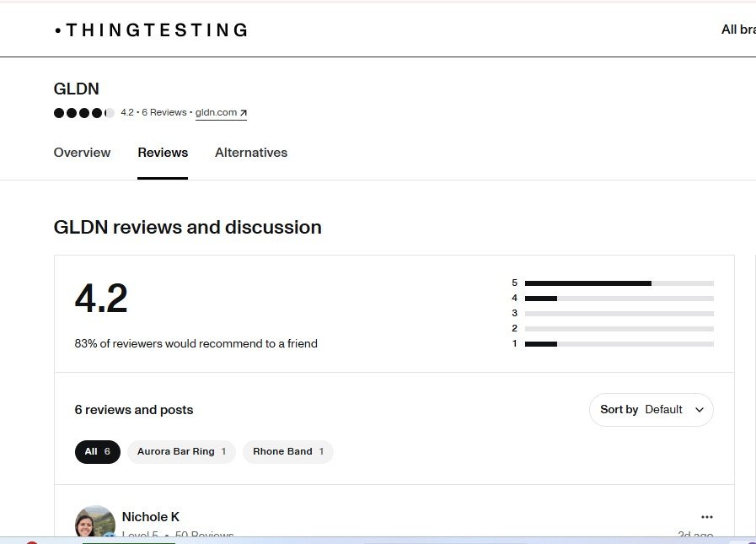This screenshot has width=756, height=544.
Task: Switch to the Overview tab
Action: (82, 153)
